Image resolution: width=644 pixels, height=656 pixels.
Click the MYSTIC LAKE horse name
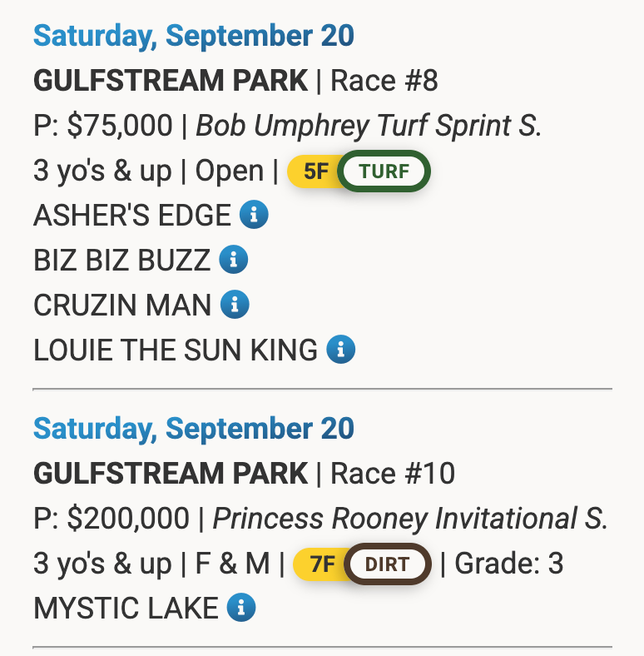coord(126,608)
